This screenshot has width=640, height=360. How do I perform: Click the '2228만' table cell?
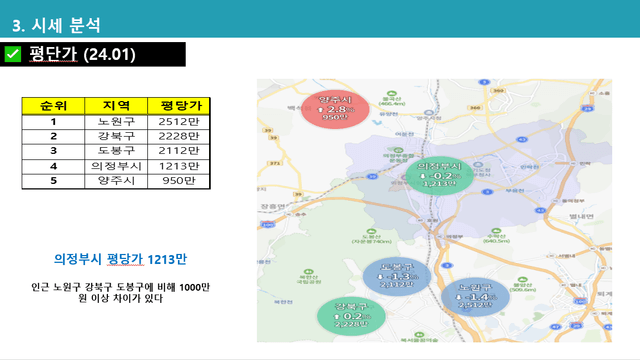click(179, 136)
